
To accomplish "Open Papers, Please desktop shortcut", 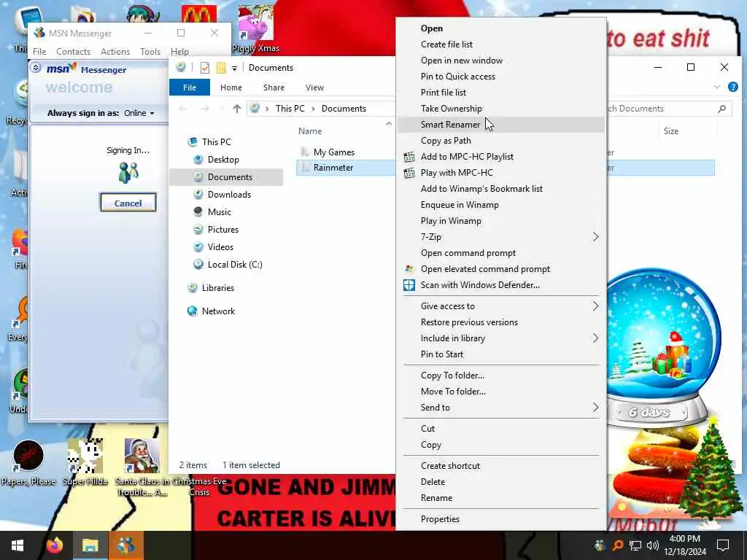I will [x=28, y=462].
